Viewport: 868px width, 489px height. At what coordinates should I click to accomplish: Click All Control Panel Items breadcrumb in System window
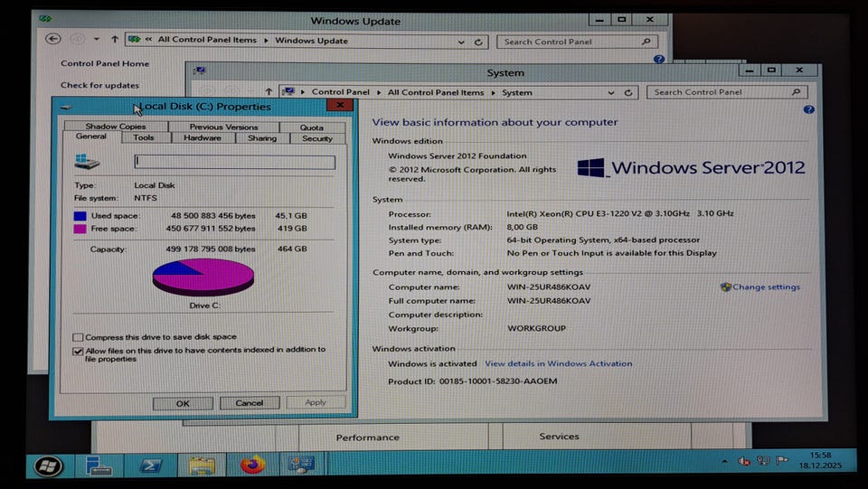436,92
